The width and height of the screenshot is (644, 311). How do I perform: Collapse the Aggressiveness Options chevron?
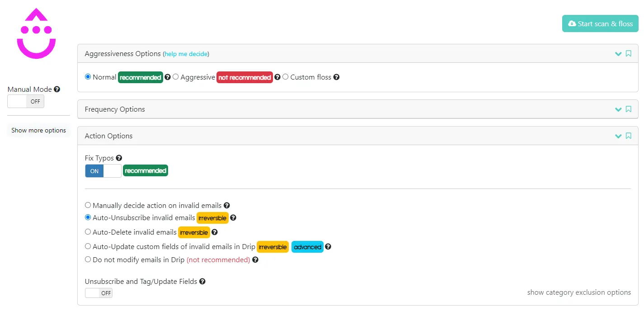tap(618, 54)
